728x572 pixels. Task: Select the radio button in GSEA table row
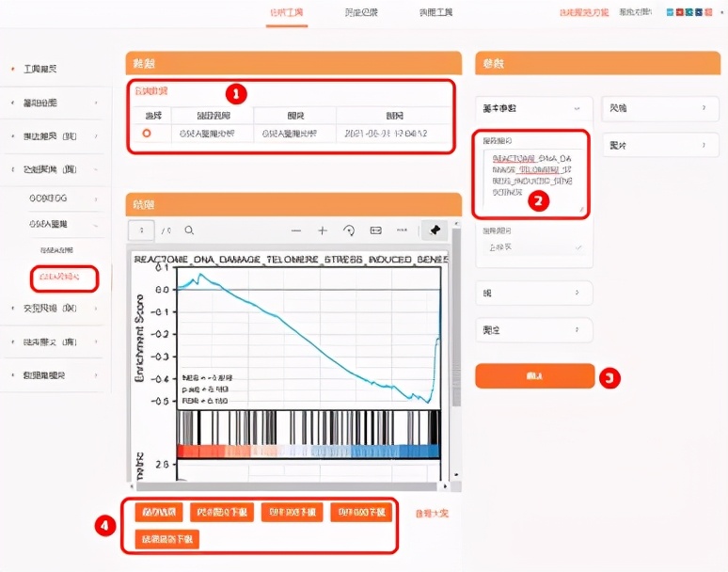(147, 134)
